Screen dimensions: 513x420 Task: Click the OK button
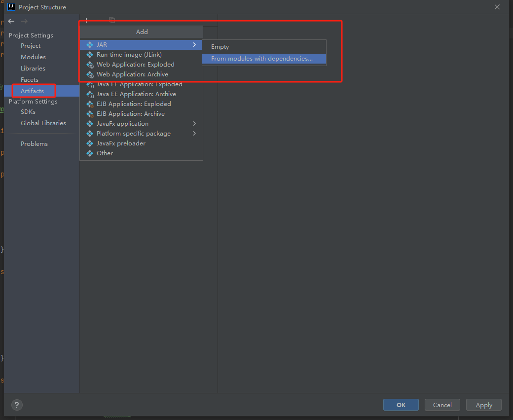coord(401,405)
